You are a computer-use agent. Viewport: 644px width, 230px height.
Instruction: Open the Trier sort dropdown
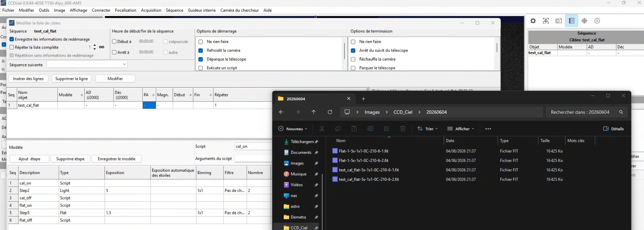[427, 129]
